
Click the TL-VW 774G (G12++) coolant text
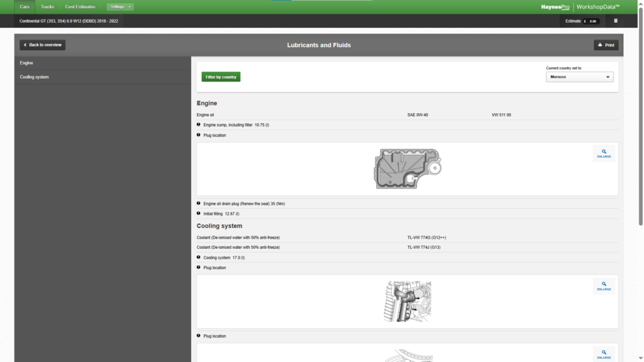coord(427,238)
